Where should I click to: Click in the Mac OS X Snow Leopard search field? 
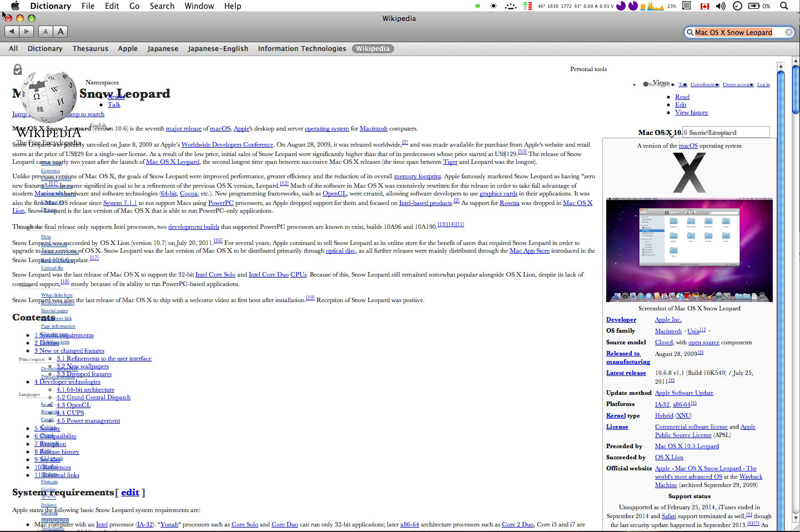[738, 32]
